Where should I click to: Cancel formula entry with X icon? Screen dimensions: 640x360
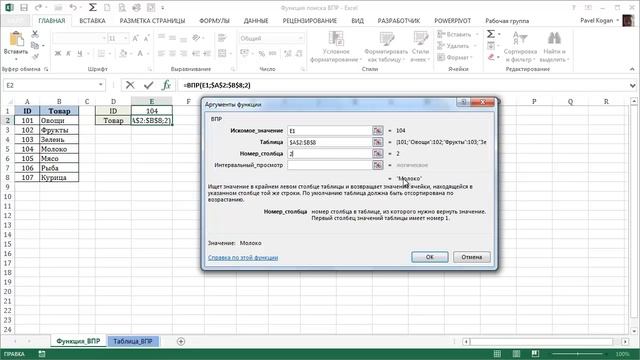(x=130, y=85)
